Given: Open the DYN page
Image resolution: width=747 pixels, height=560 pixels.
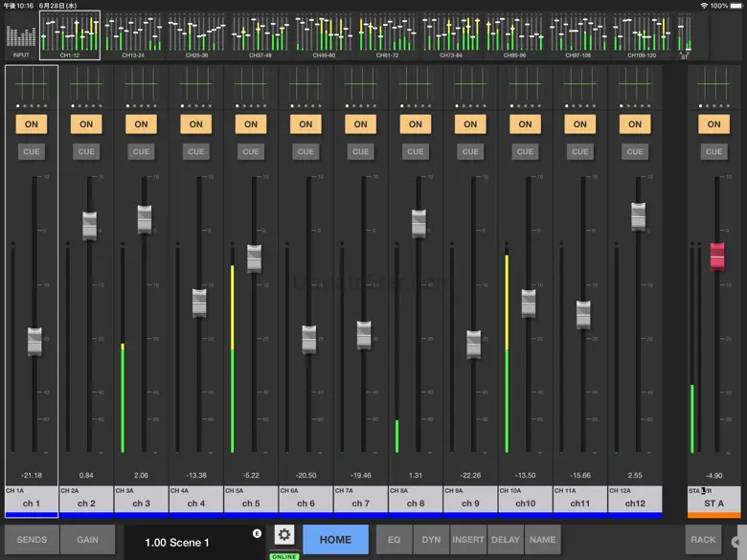Looking at the screenshot, I should tap(431, 540).
